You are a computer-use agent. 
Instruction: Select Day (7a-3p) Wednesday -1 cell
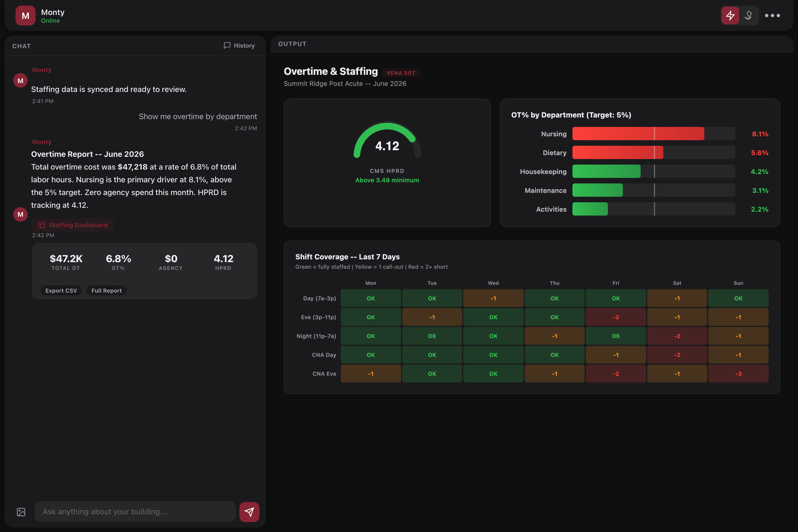pos(493,298)
